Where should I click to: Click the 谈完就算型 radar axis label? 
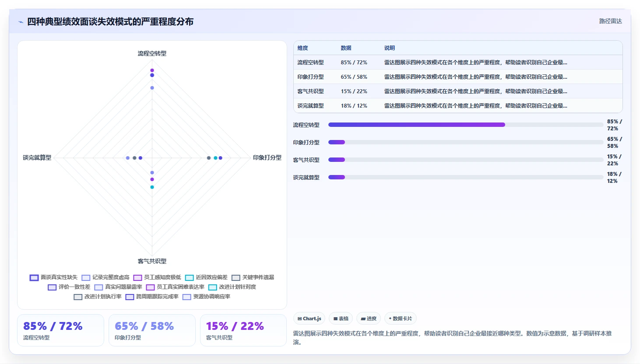[x=37, y=157]
